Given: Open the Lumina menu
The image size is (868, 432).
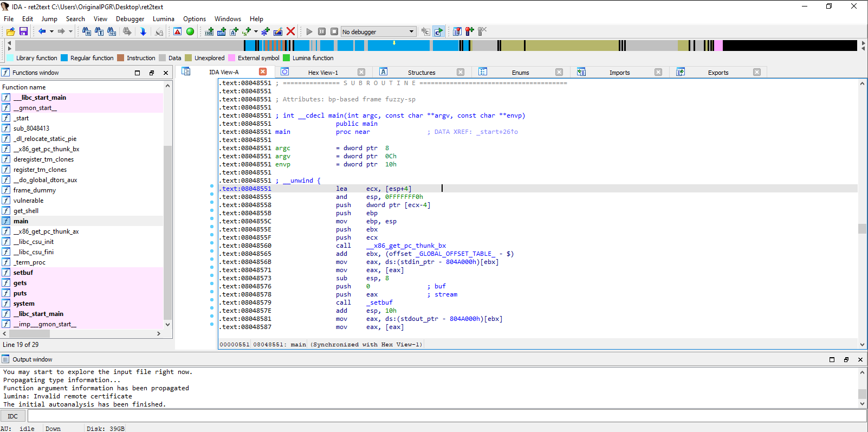Looking at the screenshot, I should click(164, 18).
